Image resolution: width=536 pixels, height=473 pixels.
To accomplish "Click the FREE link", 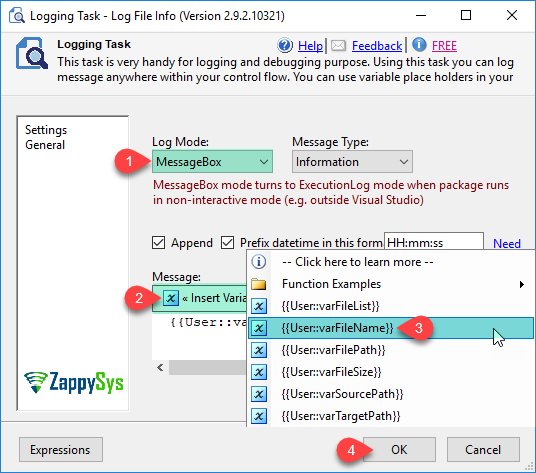I will tap(444, 45).
